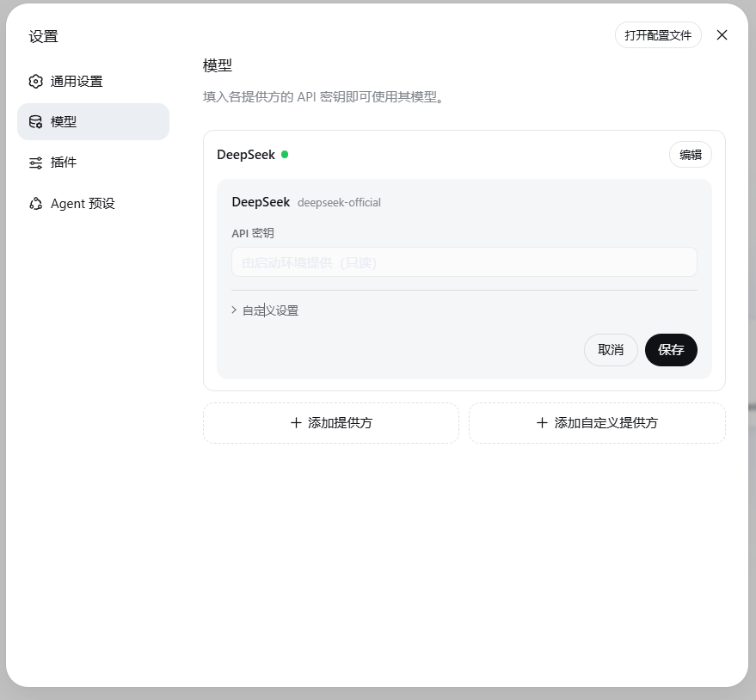Add a provider via 添加提供方 label
756x700 pixels.
pos(341,423)
